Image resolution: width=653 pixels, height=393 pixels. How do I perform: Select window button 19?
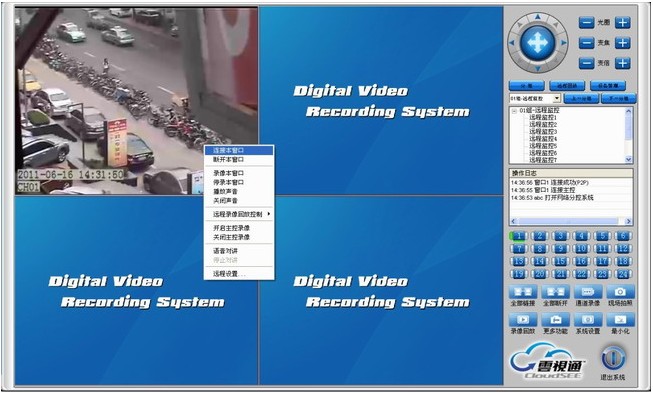tap(518, 274)
